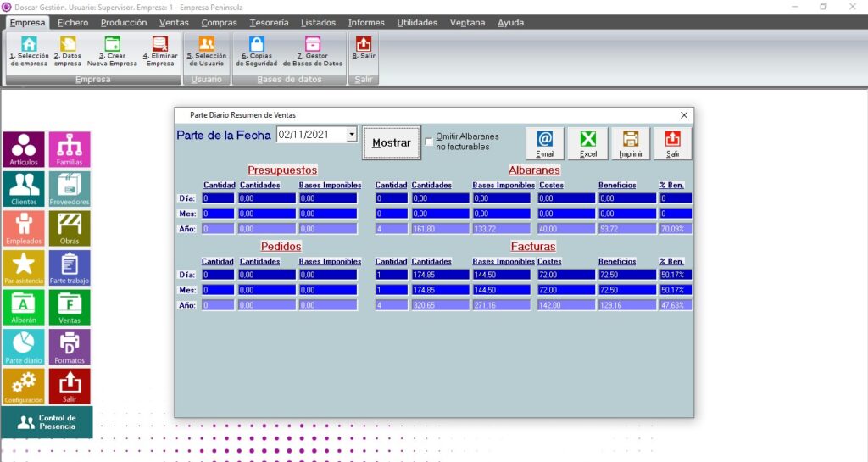Viewport: 868px width, 462px height.
Task: Click the Proveedores sidebar tile
Action: tap(70, 189)
